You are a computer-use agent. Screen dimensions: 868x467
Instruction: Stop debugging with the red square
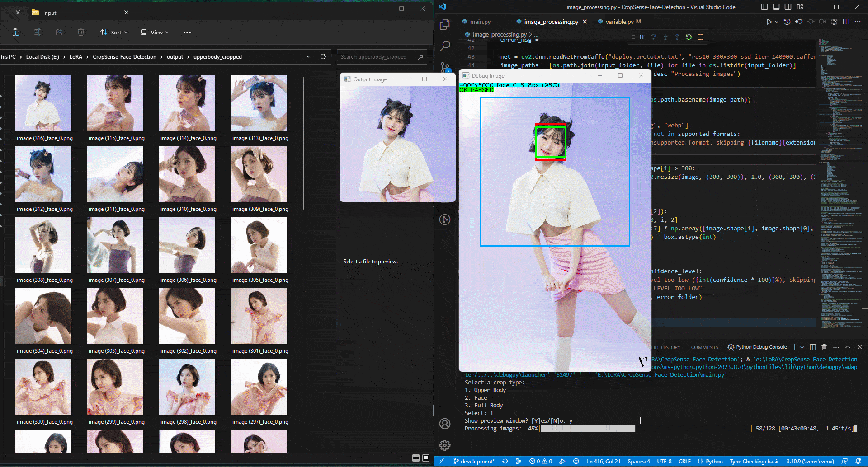point(700,37)
